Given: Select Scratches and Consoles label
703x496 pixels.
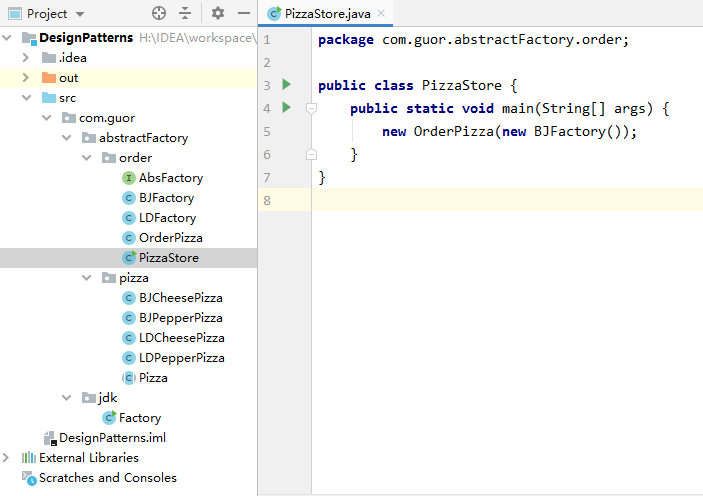Looking at the screenshot, I should pyautogui.click(x=108, y=478).
